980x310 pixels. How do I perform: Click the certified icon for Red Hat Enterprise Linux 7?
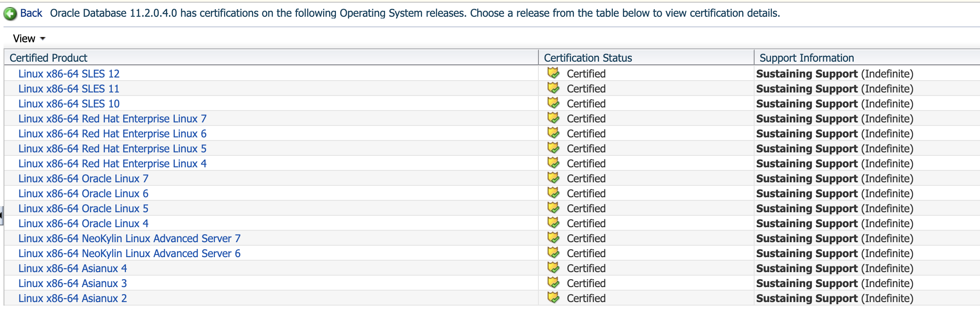coord(553,118)
